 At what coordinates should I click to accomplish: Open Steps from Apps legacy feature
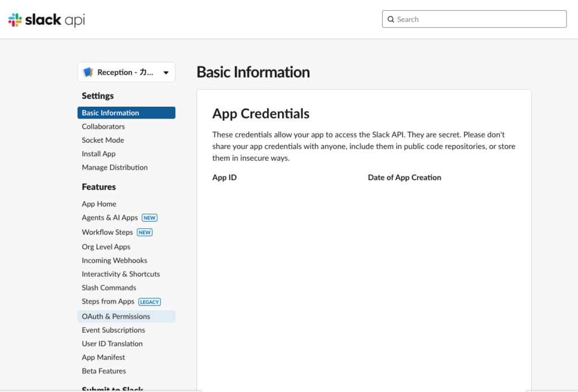click(108, 301)
